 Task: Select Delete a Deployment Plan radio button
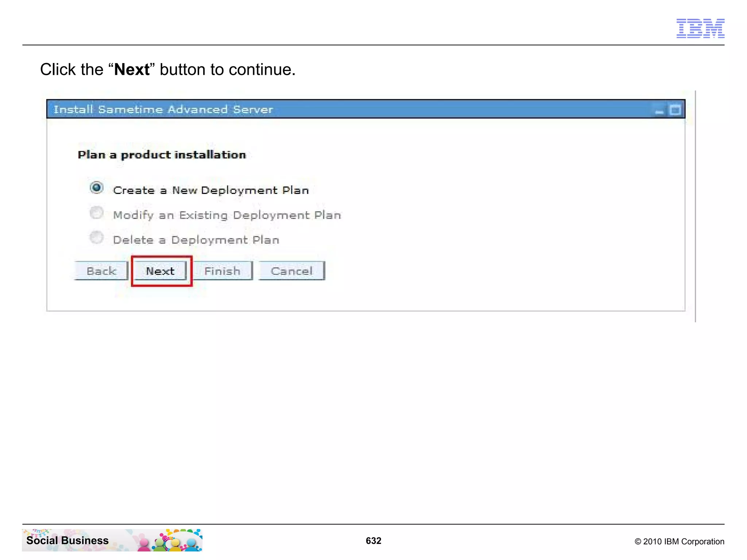tap(97, 237)
